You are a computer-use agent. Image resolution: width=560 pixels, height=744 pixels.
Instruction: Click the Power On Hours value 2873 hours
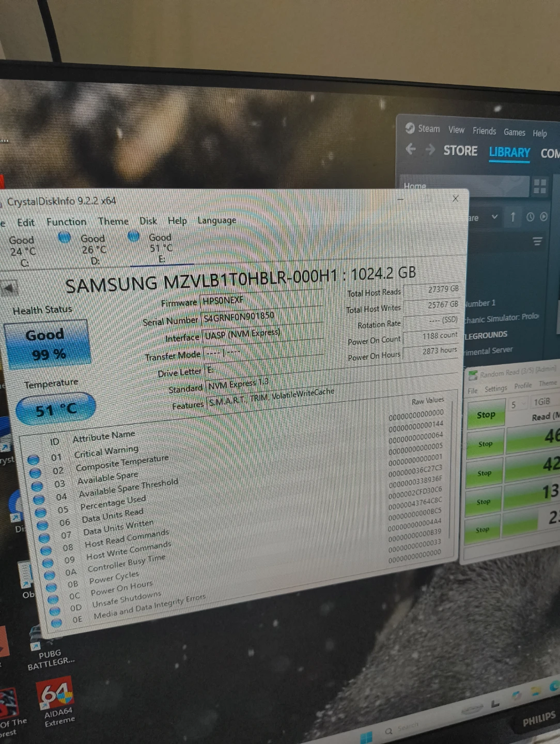coord(431,351)
